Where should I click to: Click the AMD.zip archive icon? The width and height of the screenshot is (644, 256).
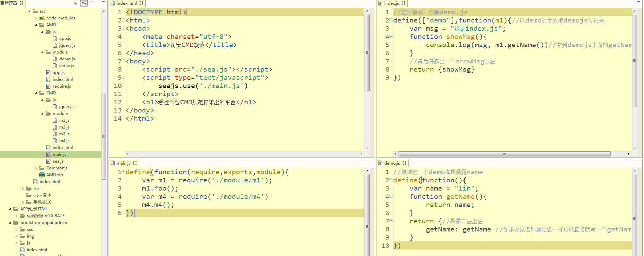[42, 175]
